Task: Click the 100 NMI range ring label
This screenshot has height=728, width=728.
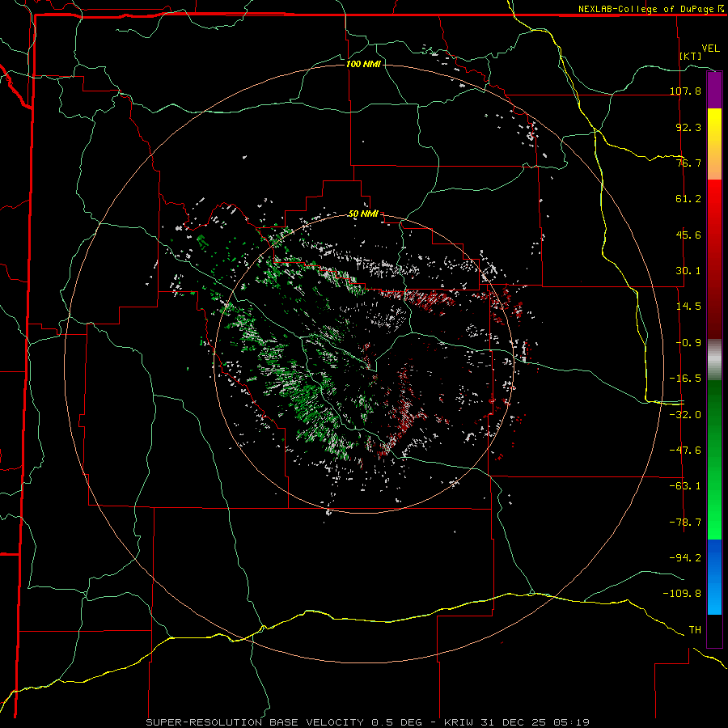Action: tap(363, 64)
